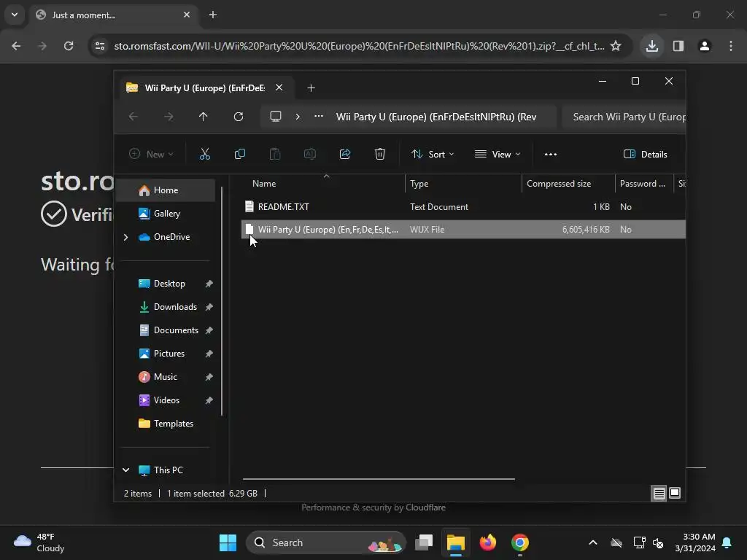The height and width of the screenshot is (560, 747).
Task: Expand the OneDrive tree node
Action: point(125,237)
